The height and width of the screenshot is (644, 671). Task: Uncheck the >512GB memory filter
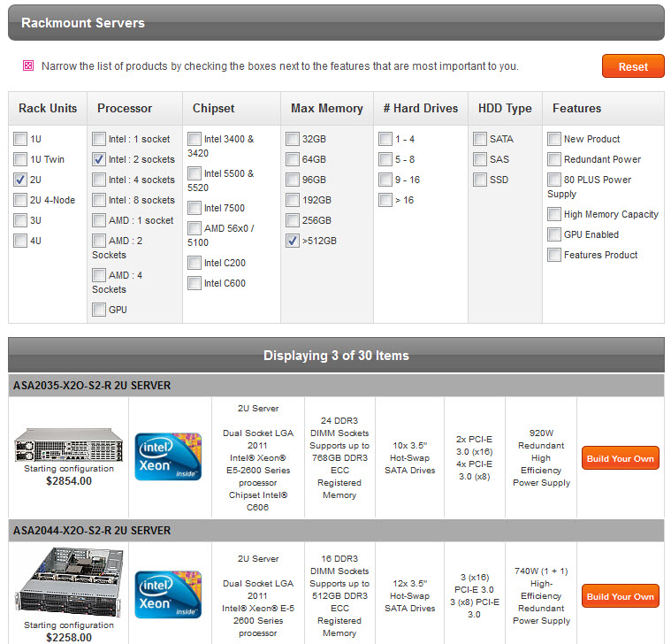[293, 241]
